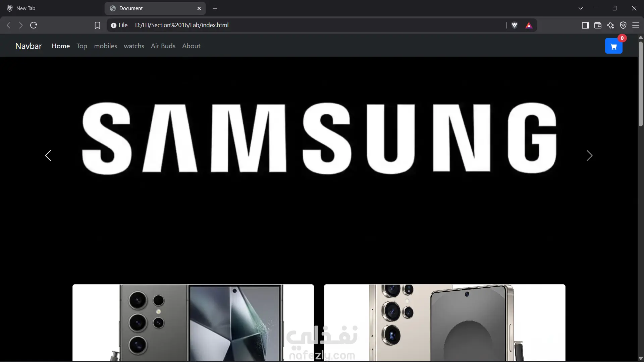Open the Air Buds section

click(163, 46)
